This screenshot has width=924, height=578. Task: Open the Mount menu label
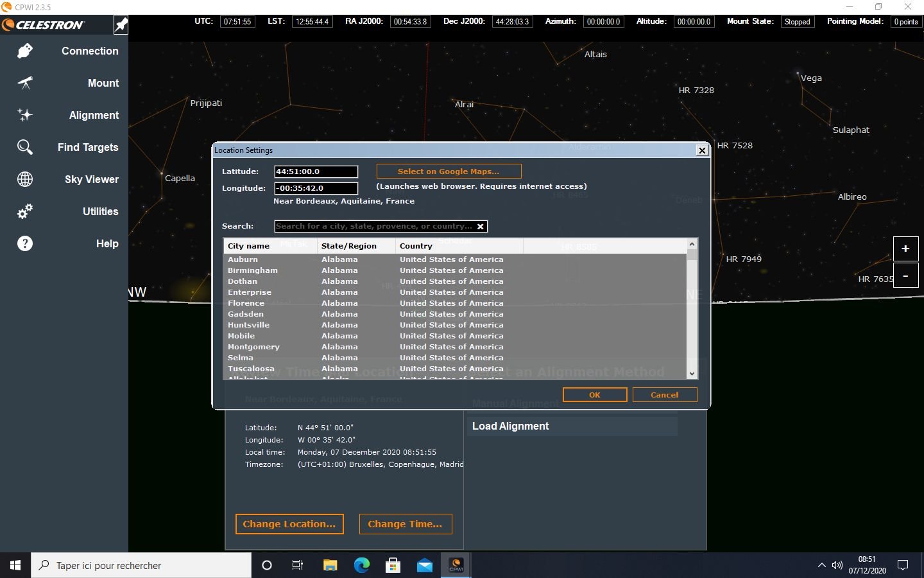(103, 83)
